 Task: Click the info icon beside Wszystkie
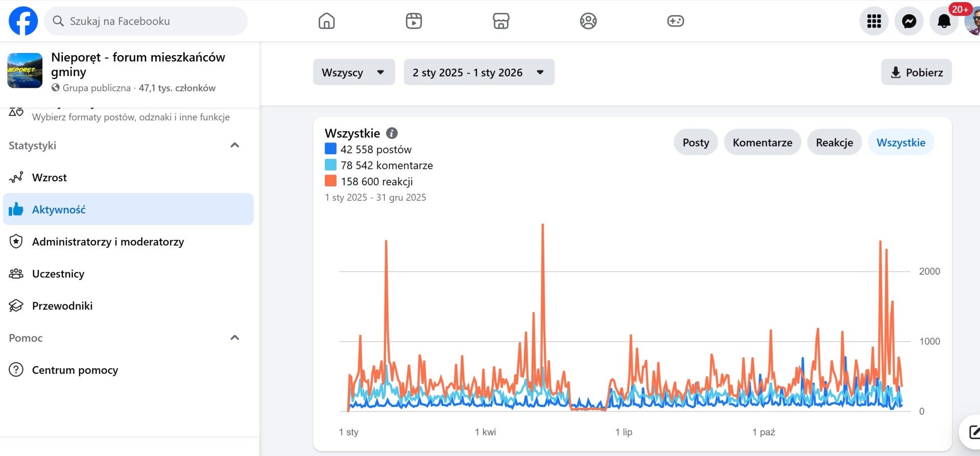392,133
